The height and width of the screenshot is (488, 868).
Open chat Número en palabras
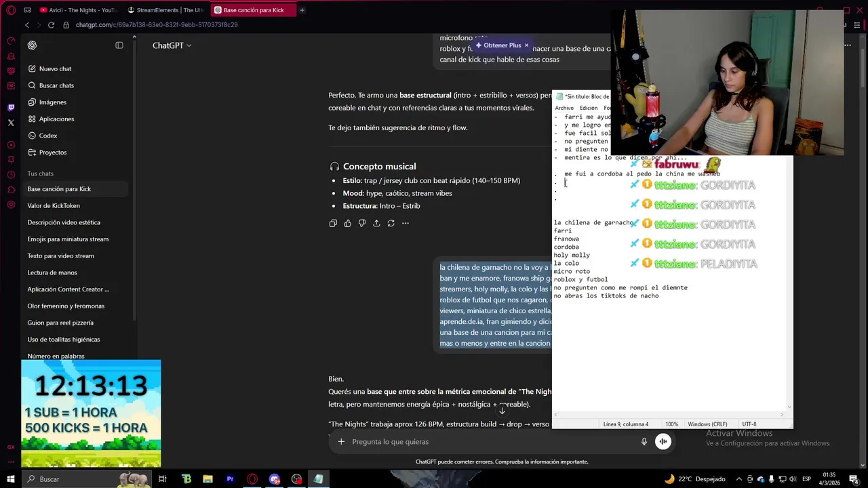click(x=56, y=356)
